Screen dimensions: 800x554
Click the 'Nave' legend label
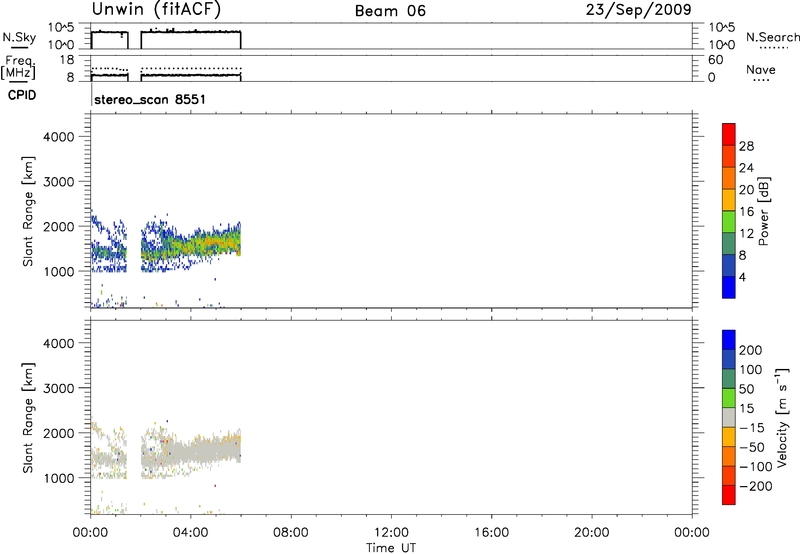[761, 70]
